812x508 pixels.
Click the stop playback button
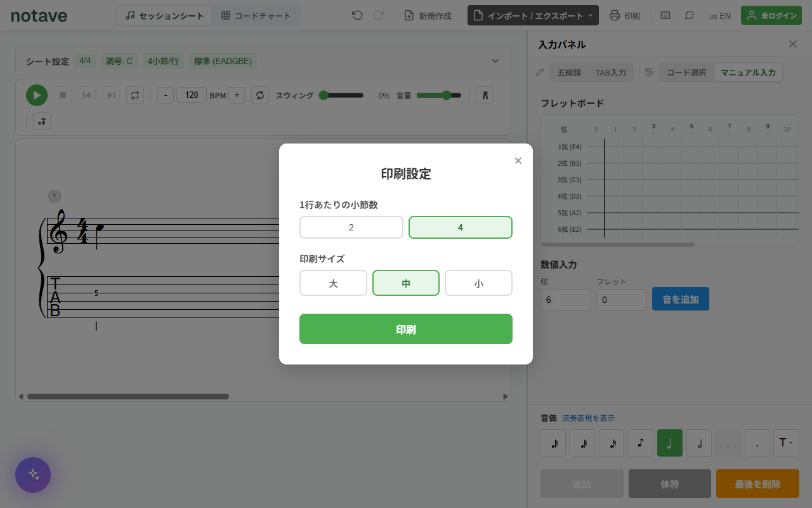[62, 95]
